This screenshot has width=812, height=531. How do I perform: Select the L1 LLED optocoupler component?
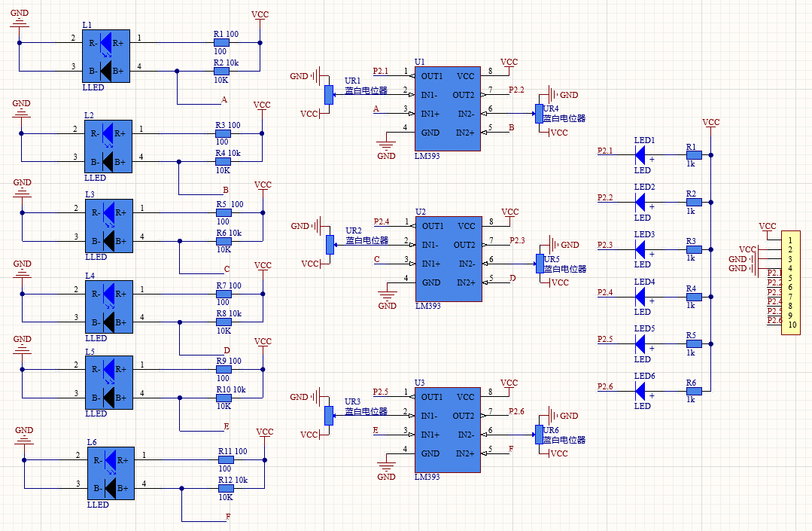tap(106, 56)
